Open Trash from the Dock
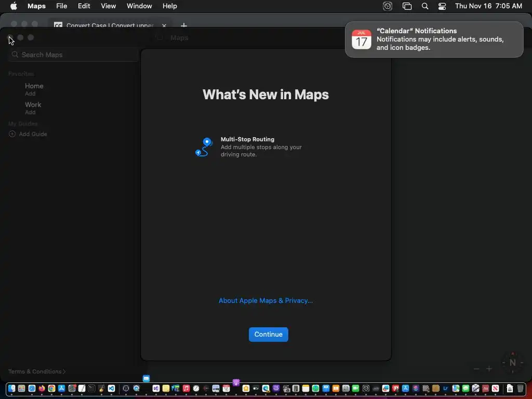Viewport: 532px width, 399px height. point(520,389)
